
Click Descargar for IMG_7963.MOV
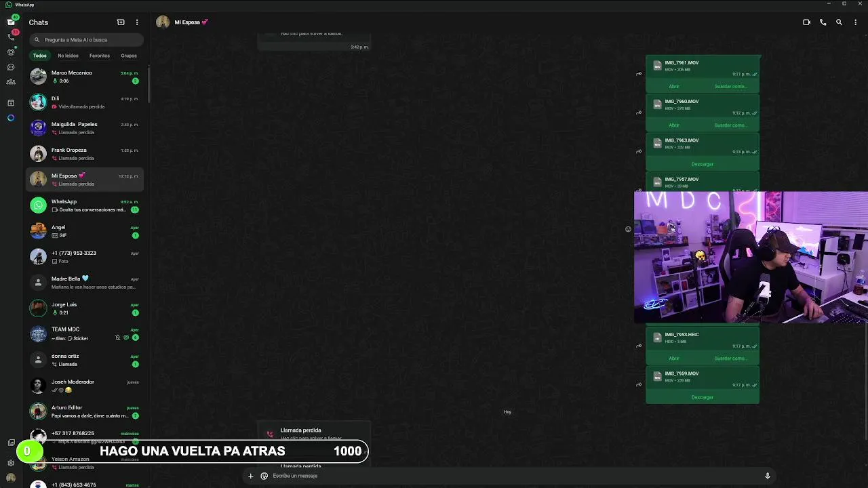click(x=702, y=164)
